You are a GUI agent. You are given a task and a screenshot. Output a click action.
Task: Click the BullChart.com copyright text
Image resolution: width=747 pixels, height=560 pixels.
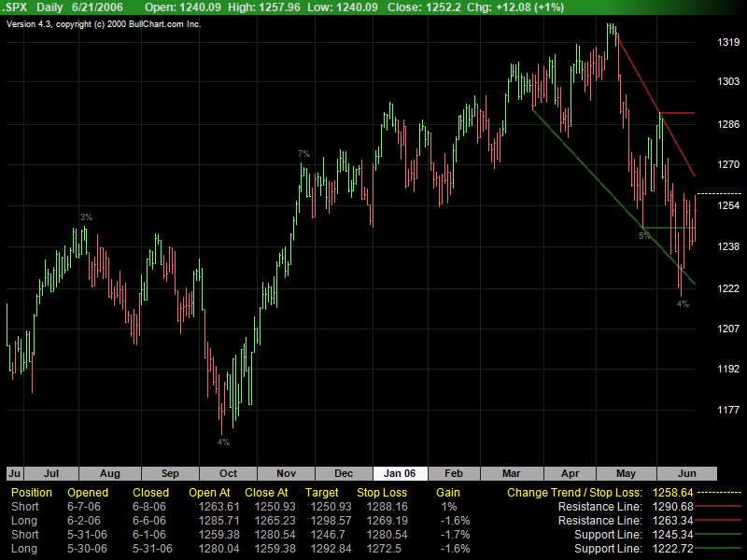click(104, 24)
